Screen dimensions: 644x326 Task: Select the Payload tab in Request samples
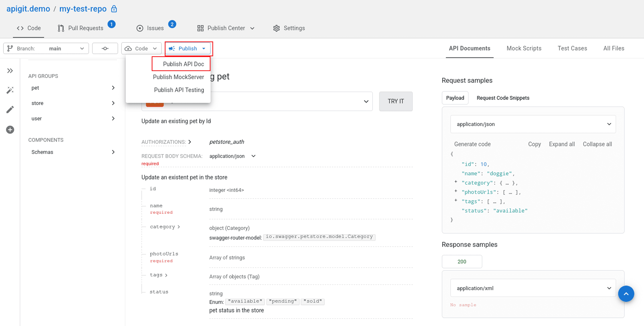coord(455,98)
